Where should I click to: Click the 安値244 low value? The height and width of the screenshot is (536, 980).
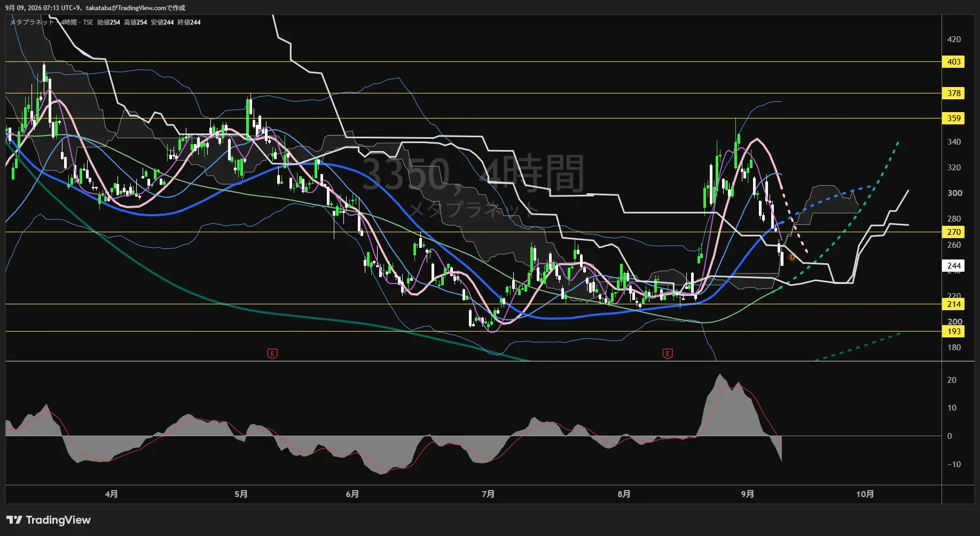click(x=162, y=22)
